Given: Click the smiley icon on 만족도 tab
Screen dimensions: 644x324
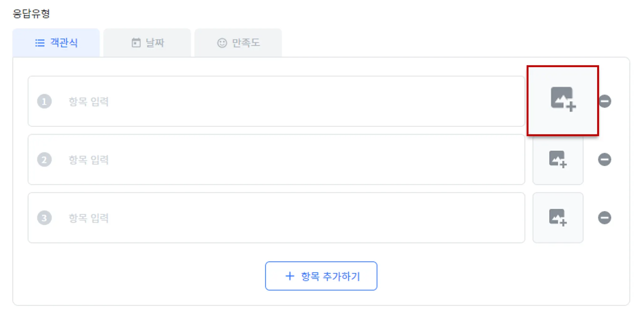Looking at the screenshot, I should [222, 43].
